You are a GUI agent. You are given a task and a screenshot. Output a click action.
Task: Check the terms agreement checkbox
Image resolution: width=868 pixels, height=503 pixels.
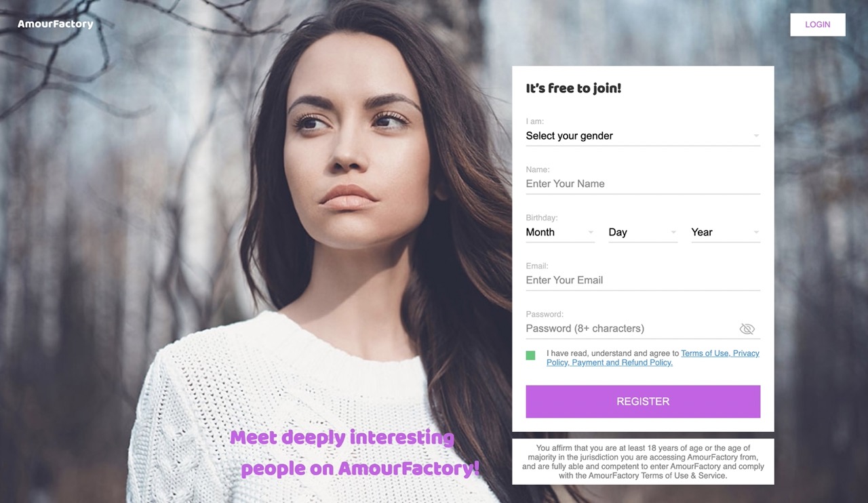click(x=530, y=355)
